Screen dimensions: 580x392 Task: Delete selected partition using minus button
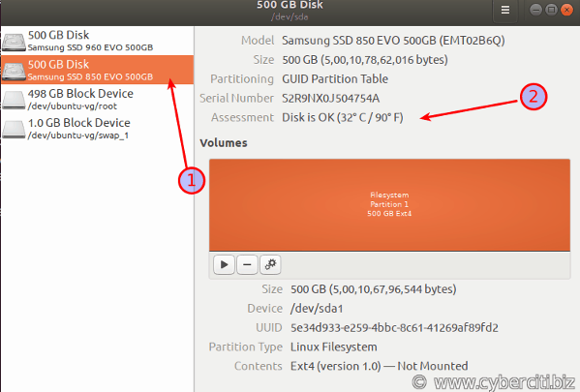pyautogui.click(x=247, y=264)
